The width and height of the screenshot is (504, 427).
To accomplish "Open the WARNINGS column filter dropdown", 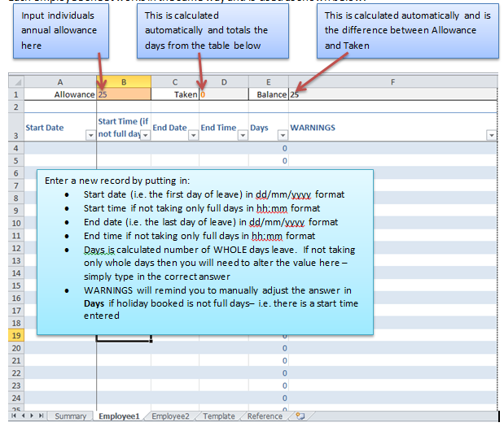I will pyautogui.click(x=491, y=135).
